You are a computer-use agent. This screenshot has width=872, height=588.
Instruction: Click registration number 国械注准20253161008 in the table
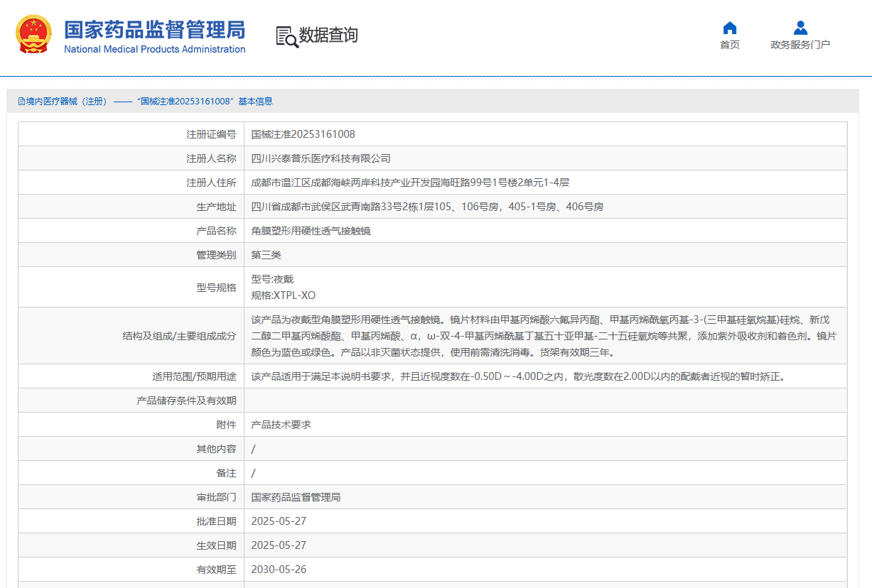pos(303,134)
